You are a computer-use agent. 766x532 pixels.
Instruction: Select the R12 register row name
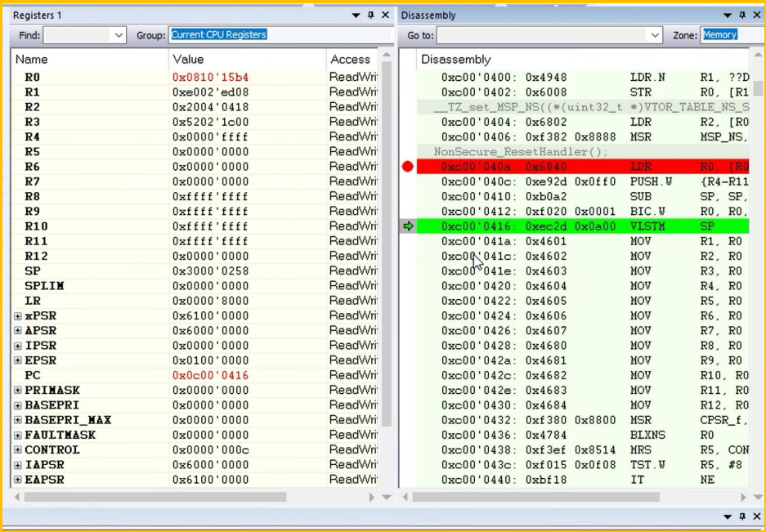(x=36, y=256)
